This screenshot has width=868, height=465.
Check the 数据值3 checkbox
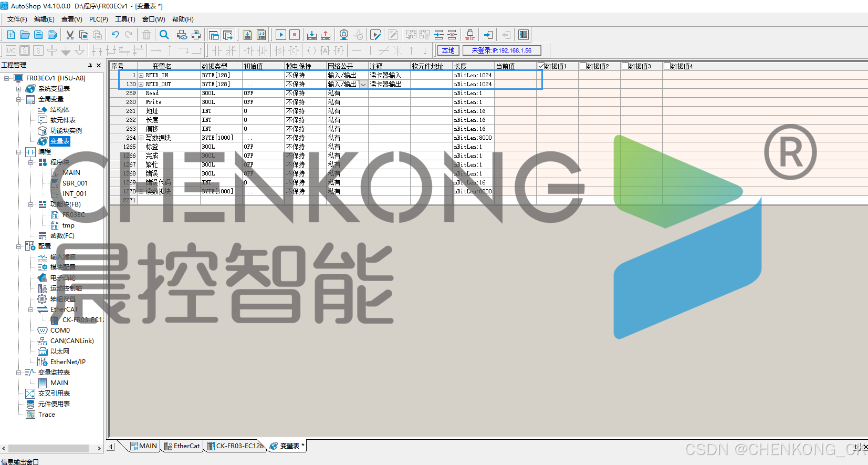coord(625,66)
